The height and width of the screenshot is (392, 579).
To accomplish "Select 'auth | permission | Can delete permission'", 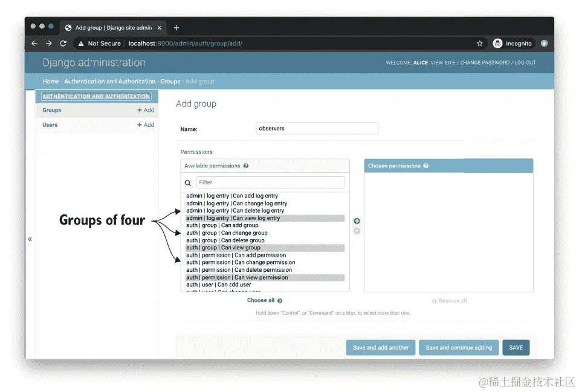I will click(265, 270).
